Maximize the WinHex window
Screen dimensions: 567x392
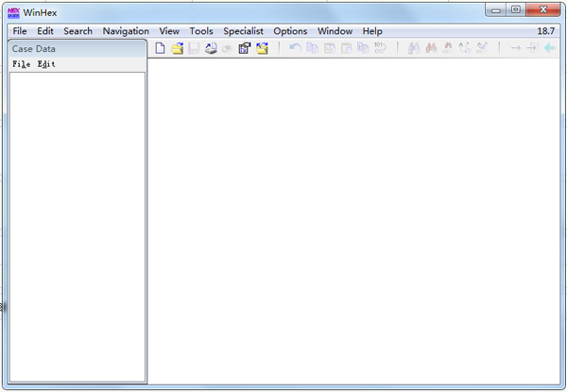(516, 9)
